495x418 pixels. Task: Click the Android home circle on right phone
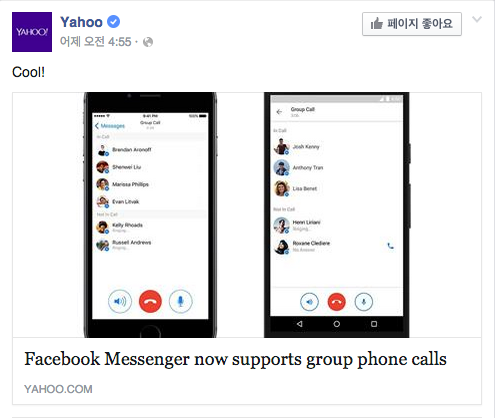click(337, 324)
